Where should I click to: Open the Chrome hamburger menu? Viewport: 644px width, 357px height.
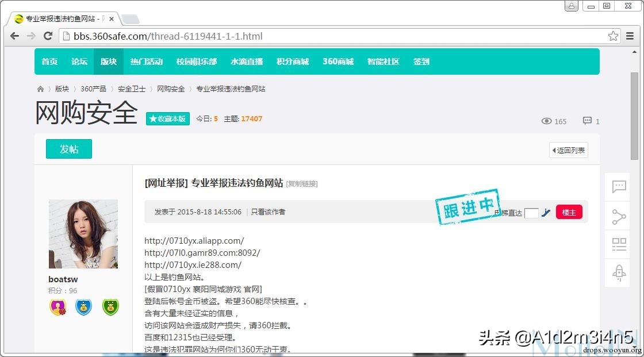(630, 36)
